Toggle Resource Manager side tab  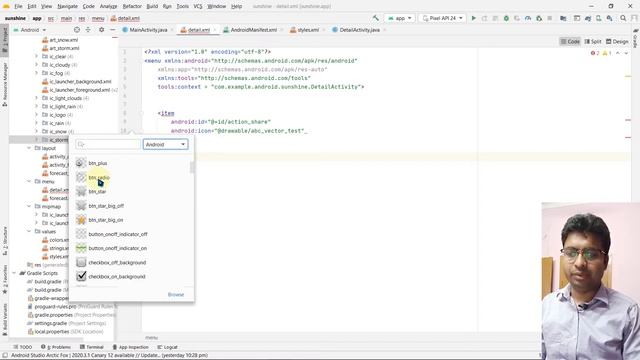tap(4, 84)
